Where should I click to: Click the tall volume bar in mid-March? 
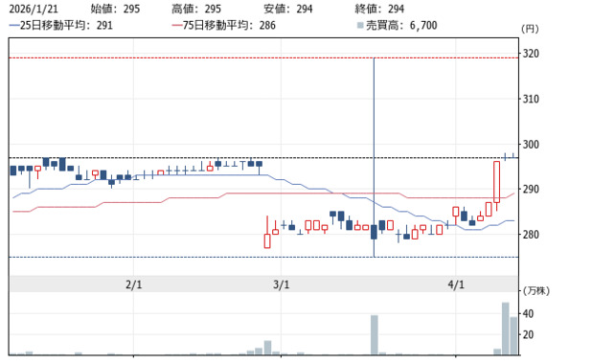(x=375, y=335)
